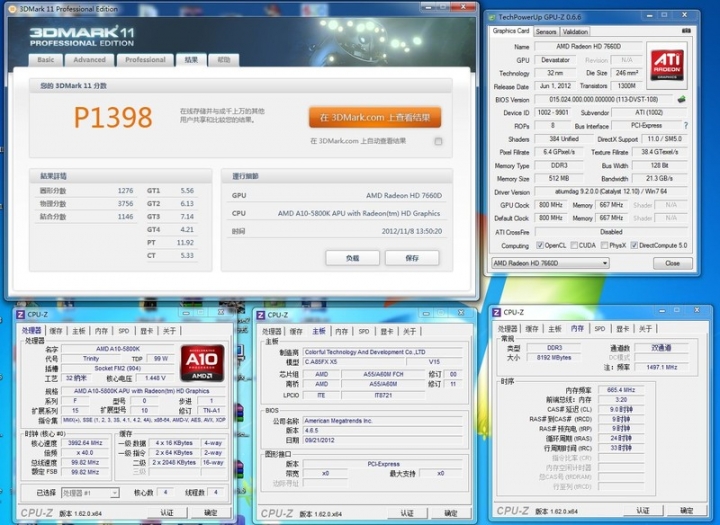Click 认证 in the processor CPU-Z window
The image size is (720, 525).
click(x=167, y=513)
